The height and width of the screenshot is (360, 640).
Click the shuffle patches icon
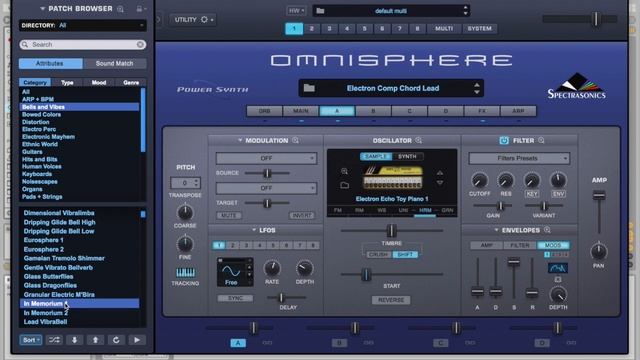tap(54, 340)
